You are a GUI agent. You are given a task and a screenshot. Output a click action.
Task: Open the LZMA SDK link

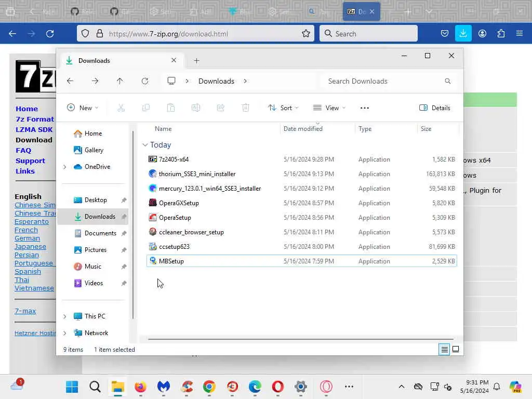[34, 129]
